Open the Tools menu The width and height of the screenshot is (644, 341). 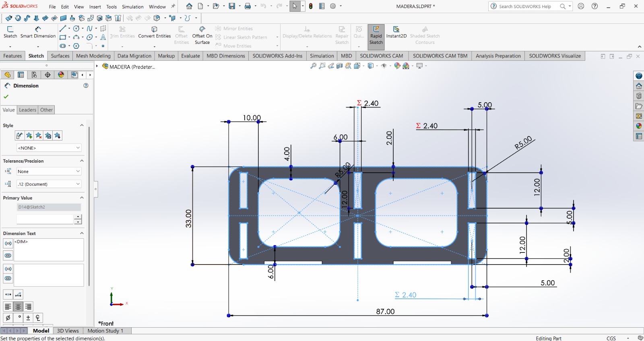[x=111, y=6]
